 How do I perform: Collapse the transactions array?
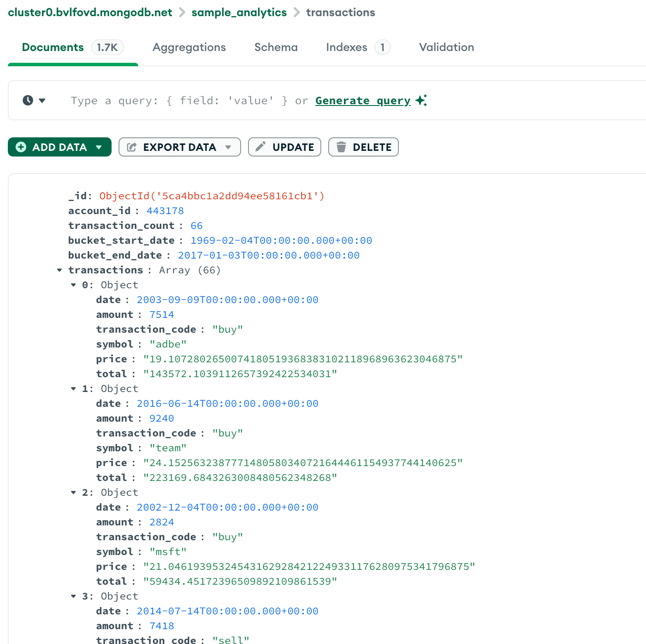pyautogui.click(x=59, y=270)
